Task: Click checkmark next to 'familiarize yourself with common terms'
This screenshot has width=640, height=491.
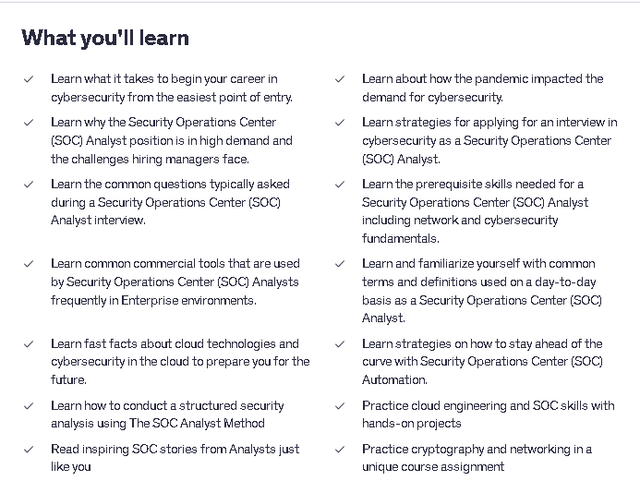Action: 340,264
